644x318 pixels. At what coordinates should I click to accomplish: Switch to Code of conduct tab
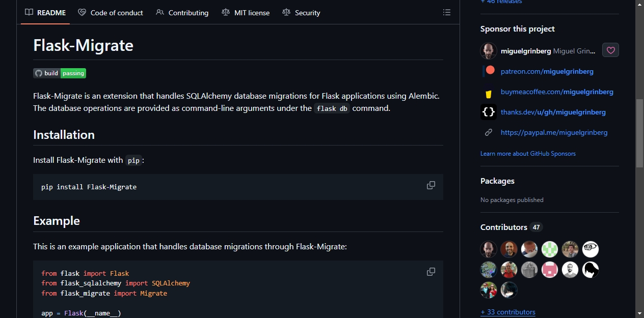coord(111,13)
